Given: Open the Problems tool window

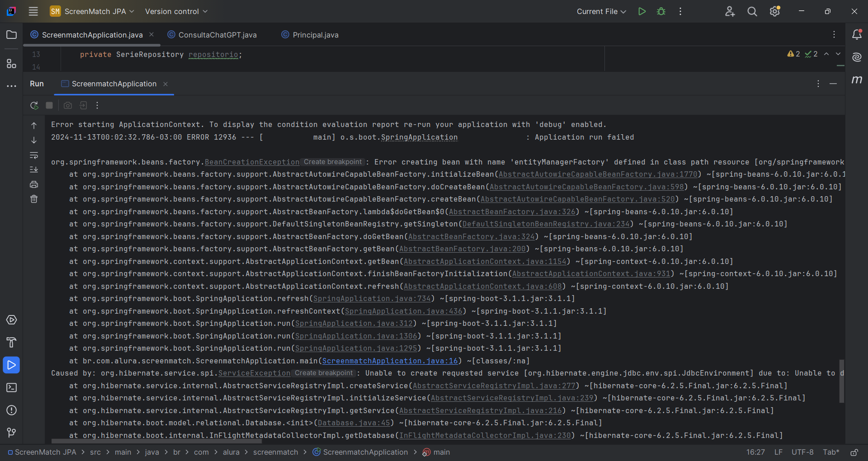Looking at the screenshot, I should tap(11, 410).
